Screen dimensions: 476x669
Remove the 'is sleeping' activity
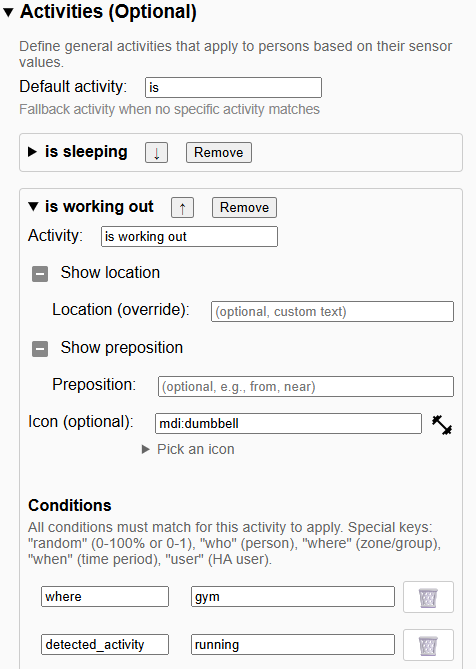pos(219,152)
